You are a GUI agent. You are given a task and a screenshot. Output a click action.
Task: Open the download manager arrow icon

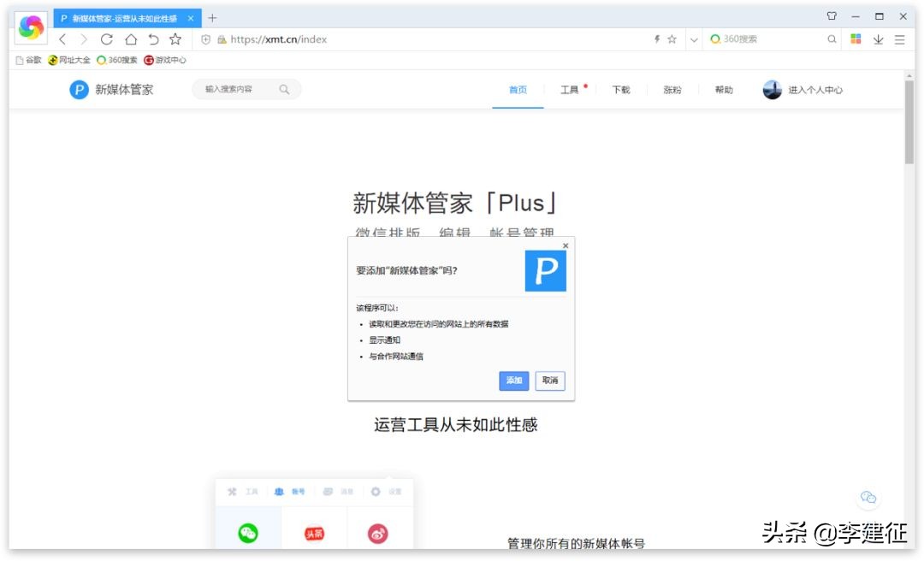coord(877,39)
